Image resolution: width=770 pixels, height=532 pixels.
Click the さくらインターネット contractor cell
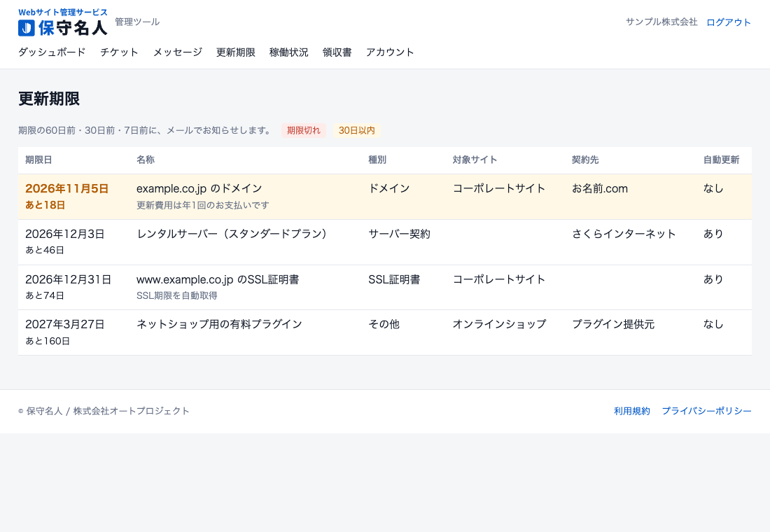(624, 234)
